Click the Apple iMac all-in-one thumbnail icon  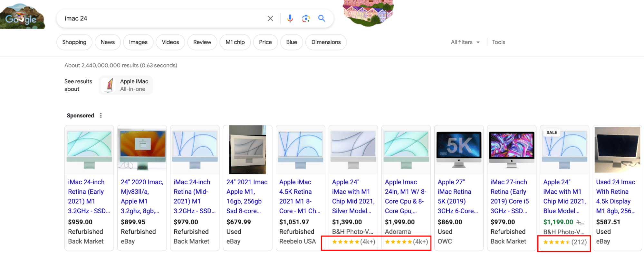(x=110, y=85)
